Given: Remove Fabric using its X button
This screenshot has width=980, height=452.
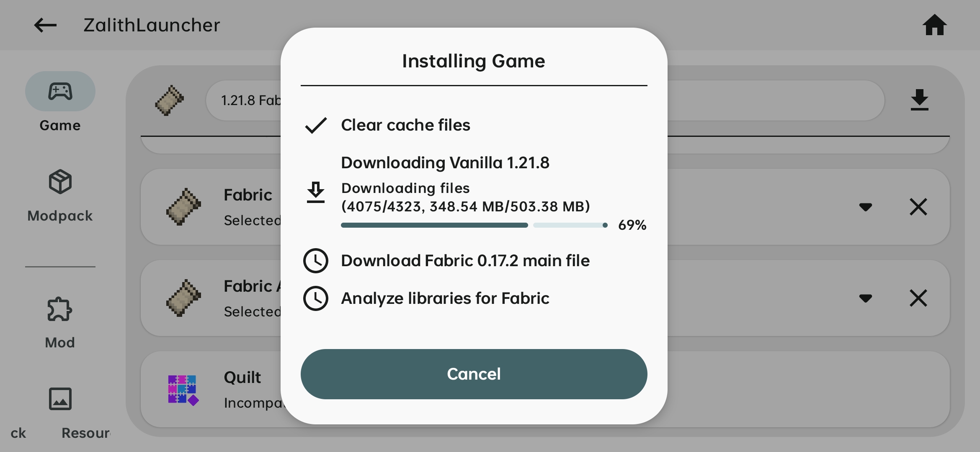Looking at the screenshot, I should point(918,207).
